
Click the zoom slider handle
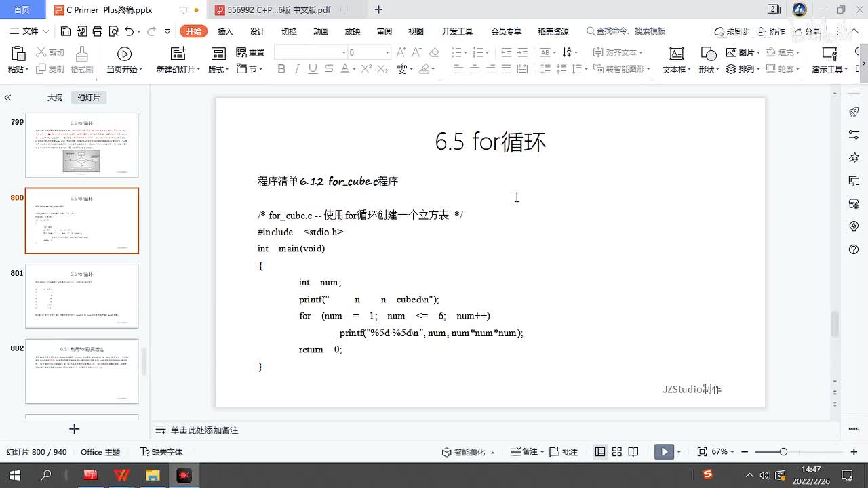[783, 452]
